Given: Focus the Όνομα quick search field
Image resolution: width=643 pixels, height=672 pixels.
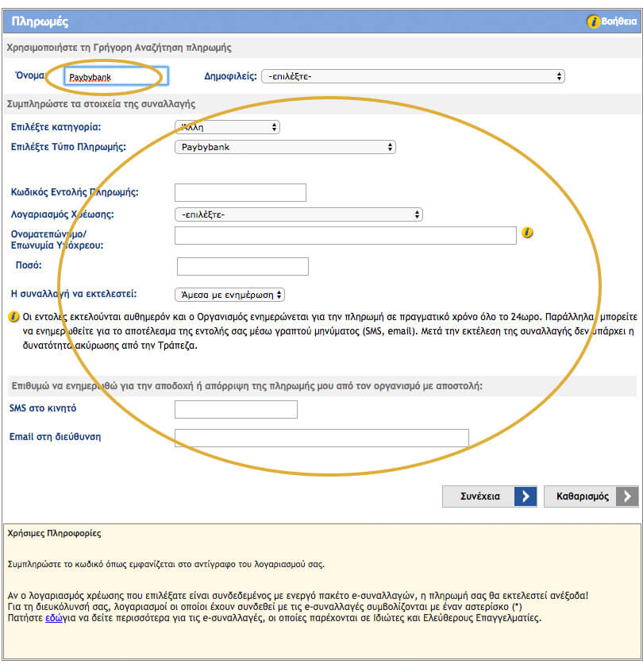Looking at the screenshot, I should pyautogui.click(x=115, y=77).
